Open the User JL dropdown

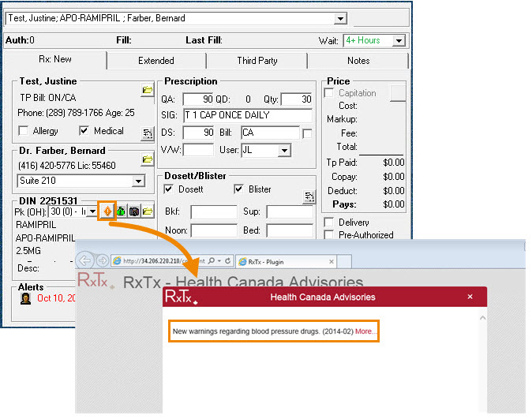click(285, 150)
